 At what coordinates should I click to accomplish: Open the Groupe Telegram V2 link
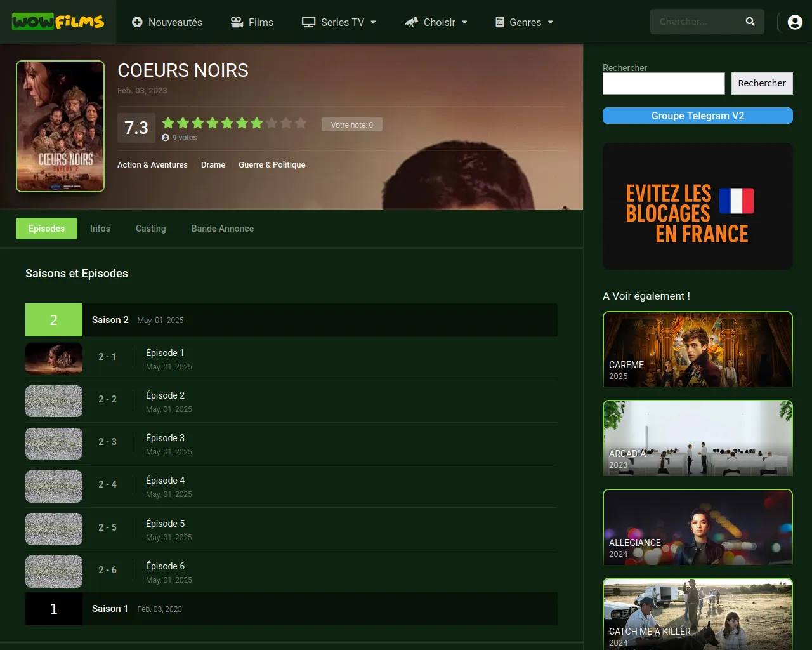pyautogui.click(x=697, y=116)
